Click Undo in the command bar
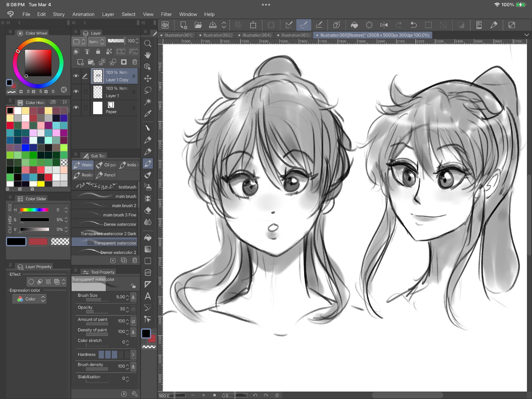The height and width of the screenshot is (399, 532). (x=414, y=25)
